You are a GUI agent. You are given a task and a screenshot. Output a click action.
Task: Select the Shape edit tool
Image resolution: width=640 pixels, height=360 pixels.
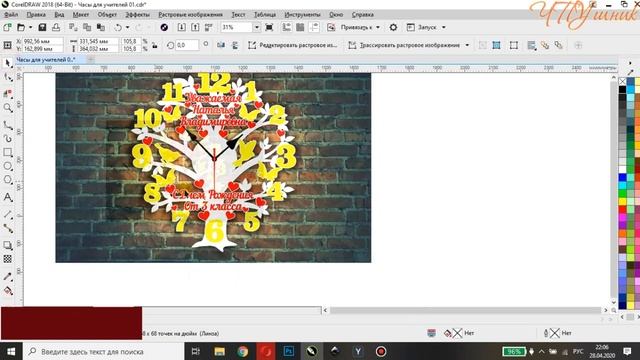click(8, 77)
